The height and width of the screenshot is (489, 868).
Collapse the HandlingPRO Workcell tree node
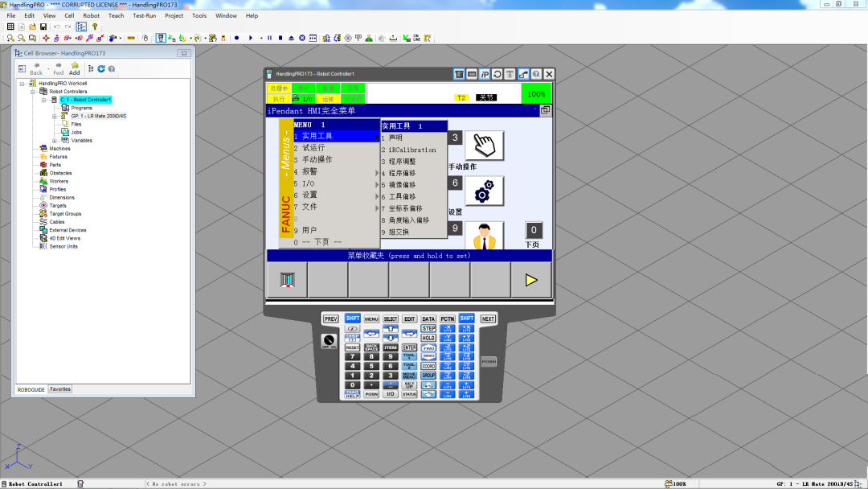(23, 84)
